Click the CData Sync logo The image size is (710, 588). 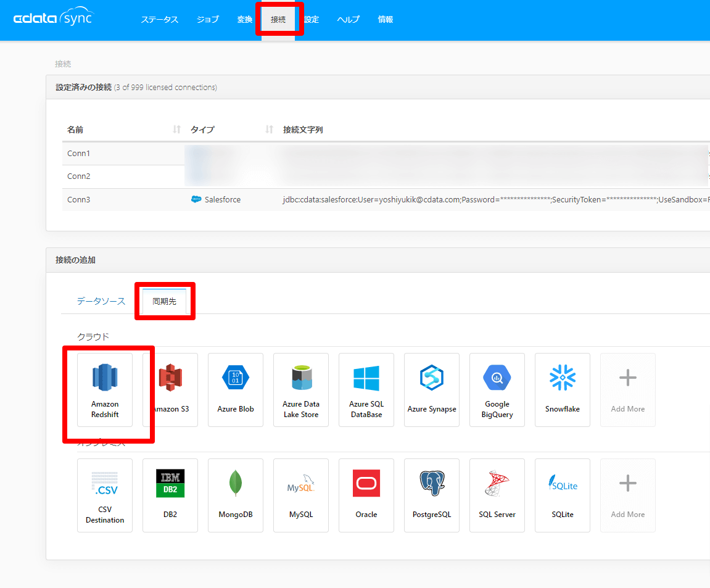pos(53,17)
